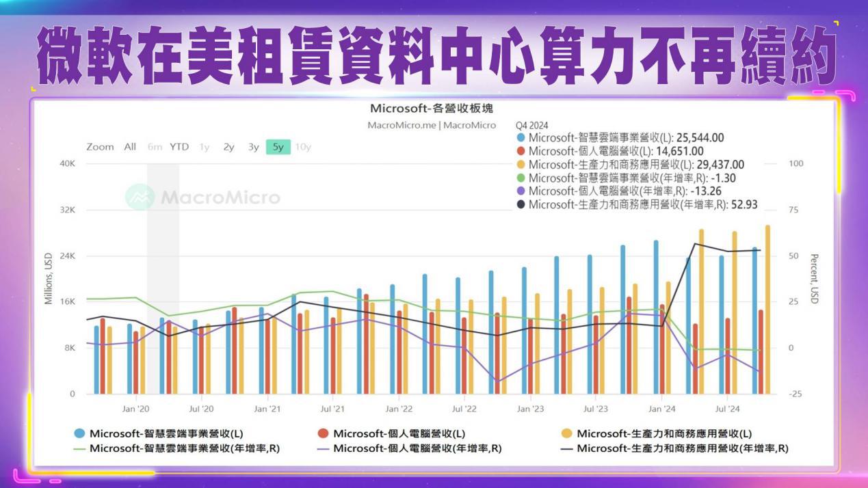Click the purple line marker in the legend

(324, 449)
